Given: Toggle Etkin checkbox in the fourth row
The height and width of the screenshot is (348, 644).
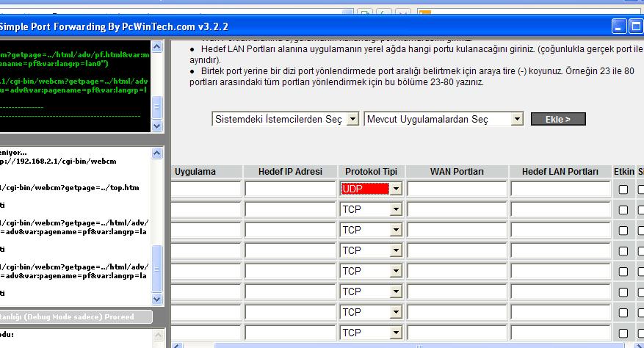Looking at the screenshot, I should tap(623, 251).
